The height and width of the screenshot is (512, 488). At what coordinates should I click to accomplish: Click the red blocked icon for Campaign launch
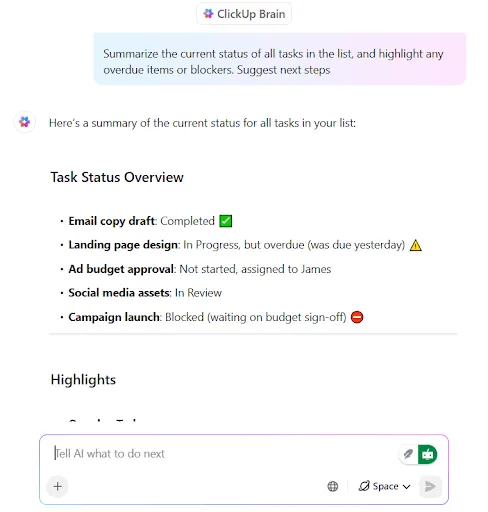tap(357, 317)
